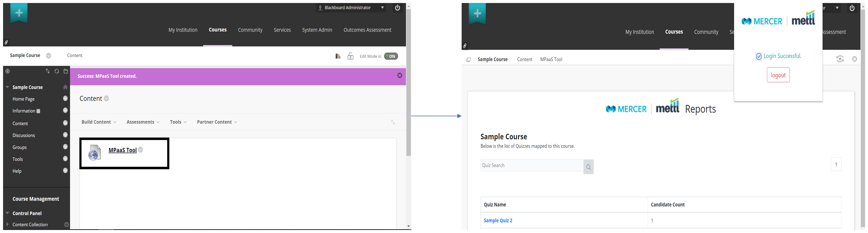This screenshot has height=233, width=868.
Task: Toggle the Edit Mode ON switch
Action: tap(391, 56)
